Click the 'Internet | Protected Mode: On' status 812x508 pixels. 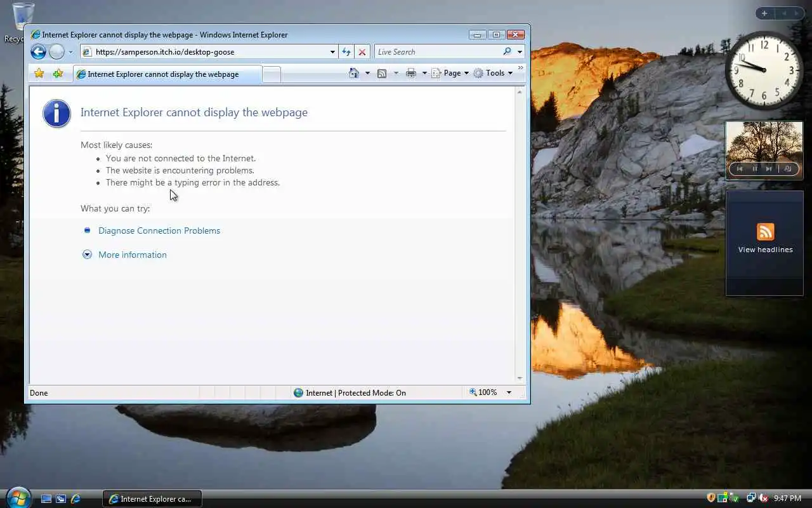tap(350, 392)
